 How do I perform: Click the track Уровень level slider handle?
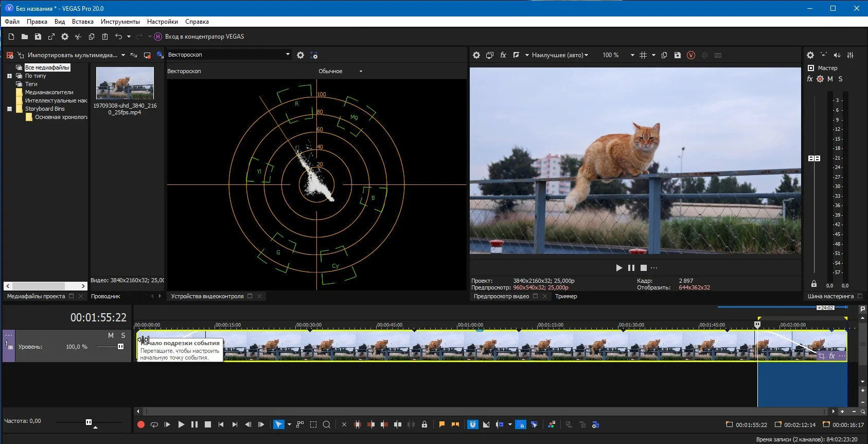120,347
